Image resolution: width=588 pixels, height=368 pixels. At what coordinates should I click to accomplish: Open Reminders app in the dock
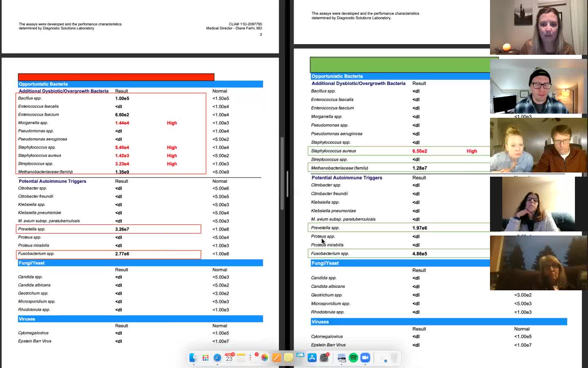[x=253, y=358]
